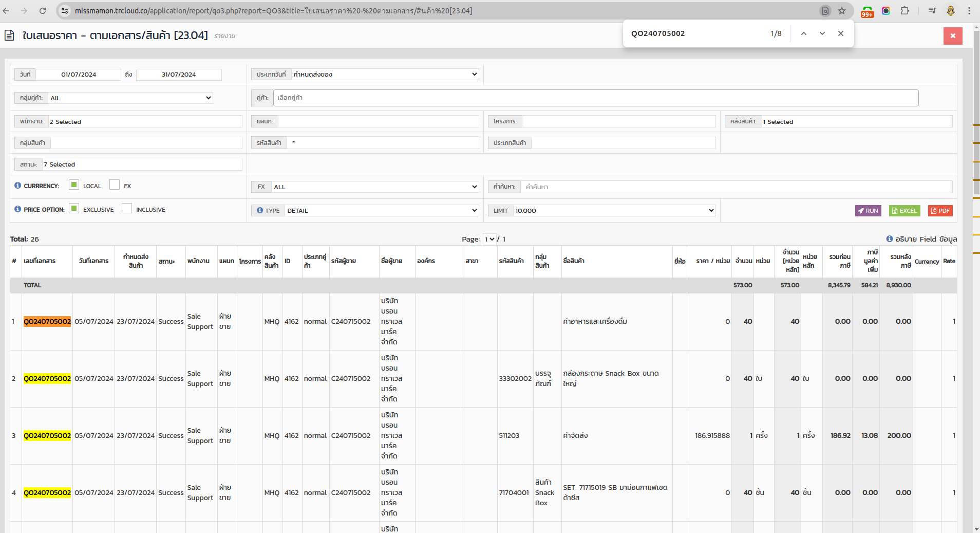Open the ประเภทวันที่ dropdown

point(385,75)
